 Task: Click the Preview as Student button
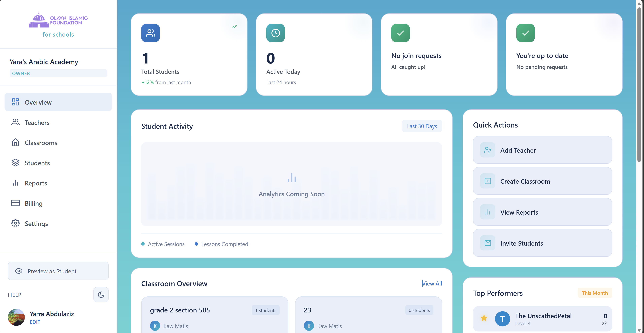coord(58,271)
